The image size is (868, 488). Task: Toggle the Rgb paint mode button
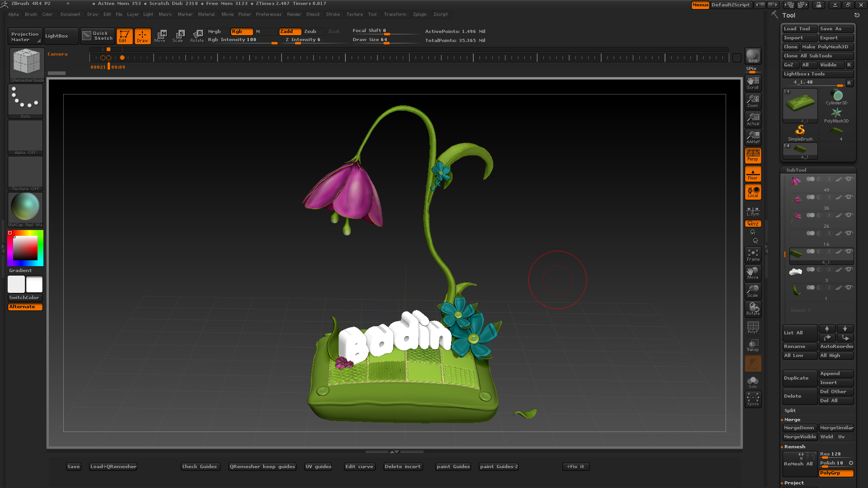pyautogui.click(x=241, y=32)
